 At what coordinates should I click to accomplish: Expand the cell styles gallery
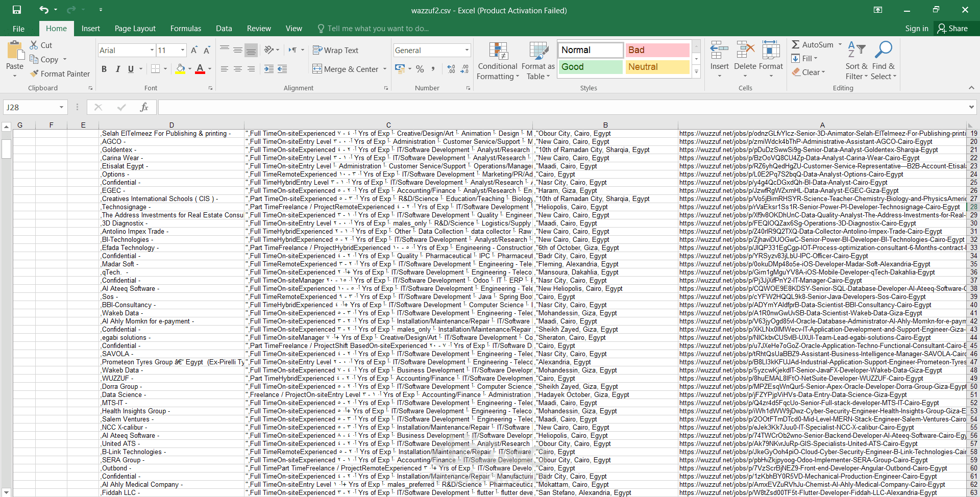point(696,72)
